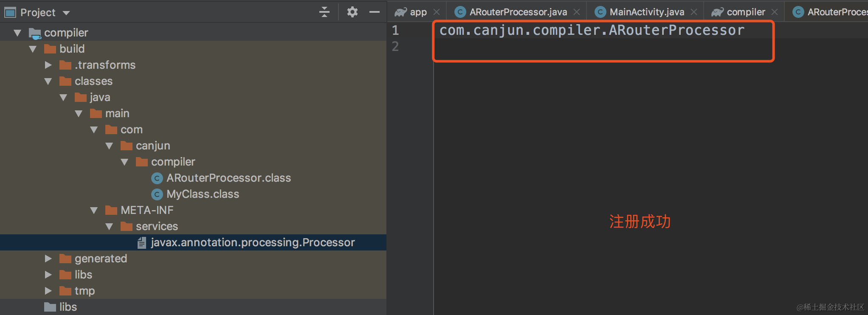Place cursor in com.canjun.compiler.ARouterProcessor editor line
Screen dimensions: 868x315
click(592, 30)
